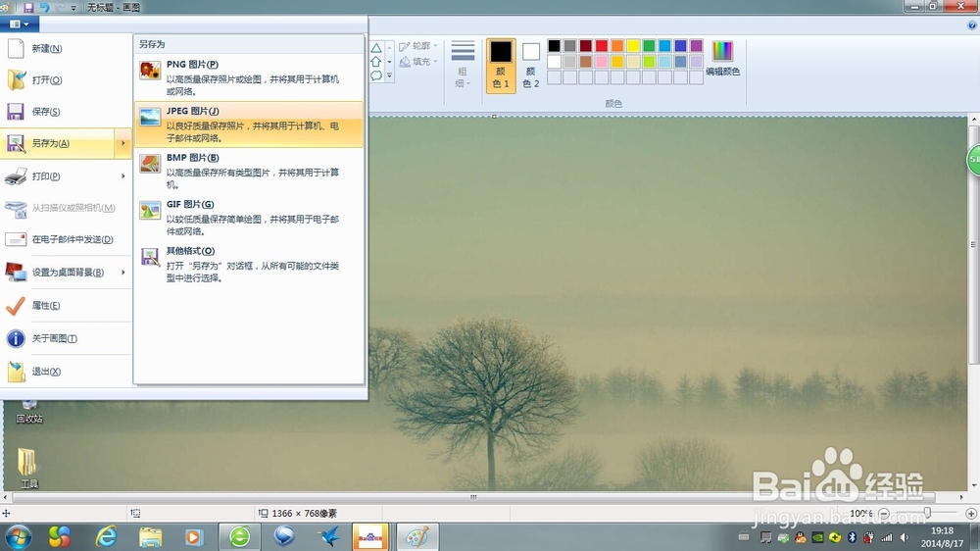The image size is (980, 551).
Task: Click the Bluetooth tray icon
Action: (x=852, y=537)
